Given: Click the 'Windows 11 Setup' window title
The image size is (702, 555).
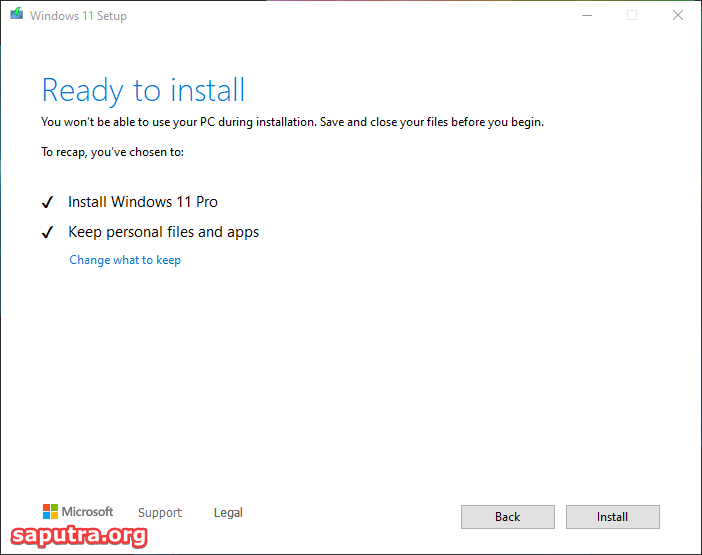Looking at the screenshot, I should (x=78, y=16).
